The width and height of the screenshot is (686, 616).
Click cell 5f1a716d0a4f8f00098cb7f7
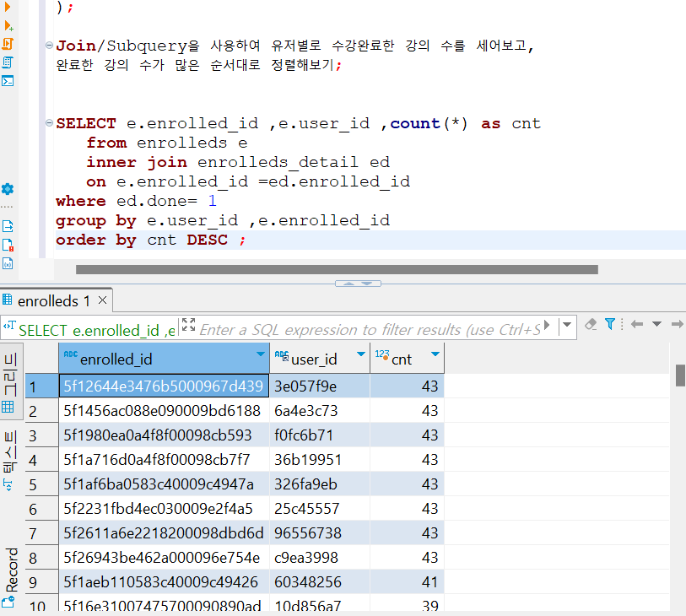[x=164, y=460]
